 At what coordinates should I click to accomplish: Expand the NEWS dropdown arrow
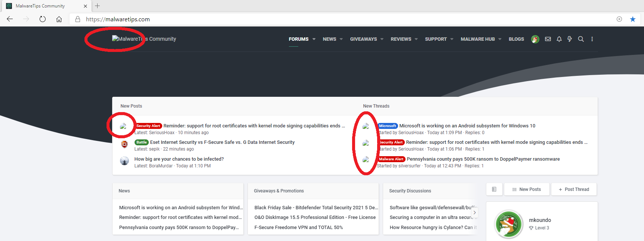(x=341, y=39)
